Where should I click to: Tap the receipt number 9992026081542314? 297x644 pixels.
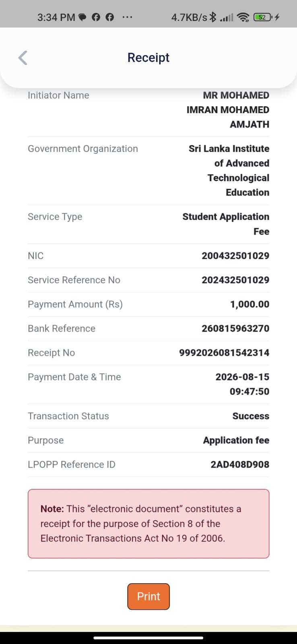pos(224,353)
